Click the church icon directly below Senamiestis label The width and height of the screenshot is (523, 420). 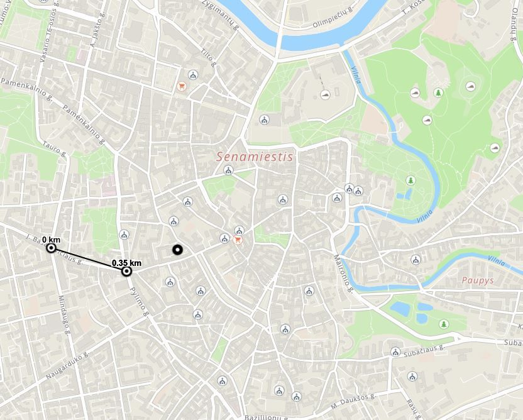click(x=228, y=170)
